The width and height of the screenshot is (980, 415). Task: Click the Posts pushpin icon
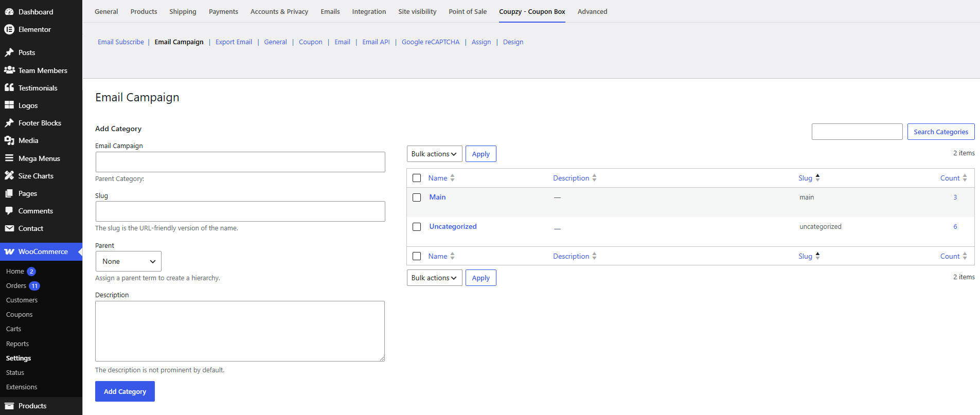[x=9, y=52]
